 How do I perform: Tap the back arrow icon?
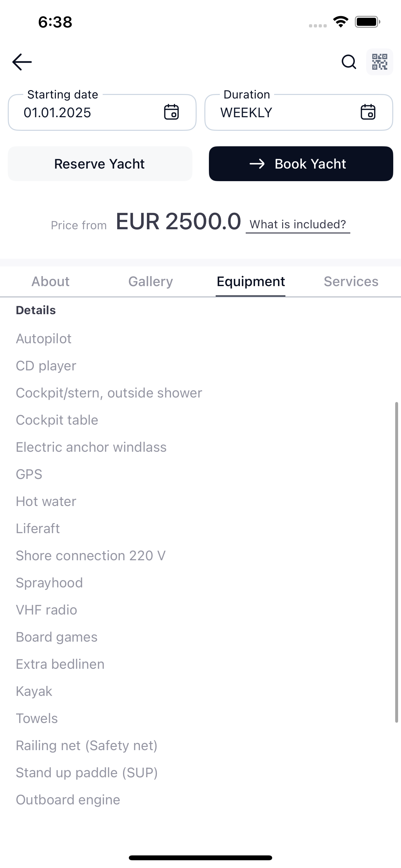(22, 62)
